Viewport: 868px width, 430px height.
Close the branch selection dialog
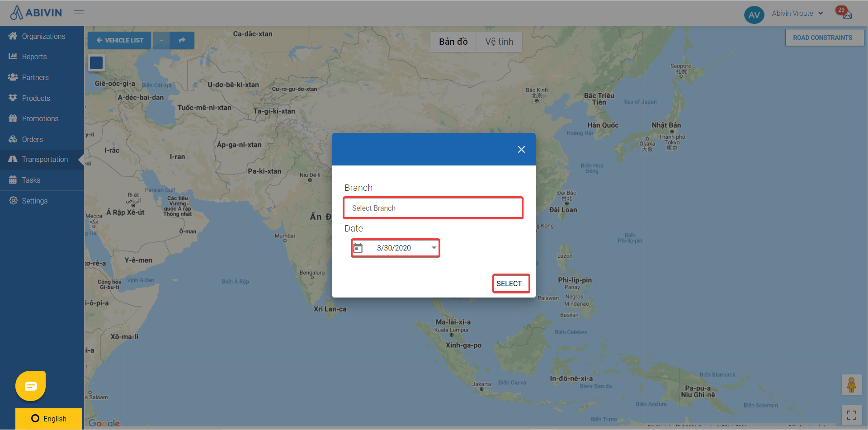coord(521,149)
